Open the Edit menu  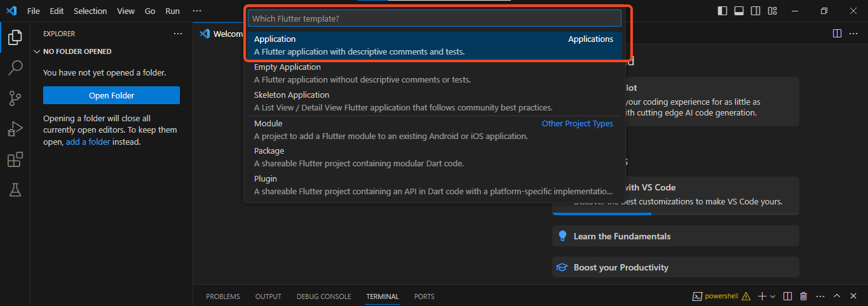pos(57,11)
